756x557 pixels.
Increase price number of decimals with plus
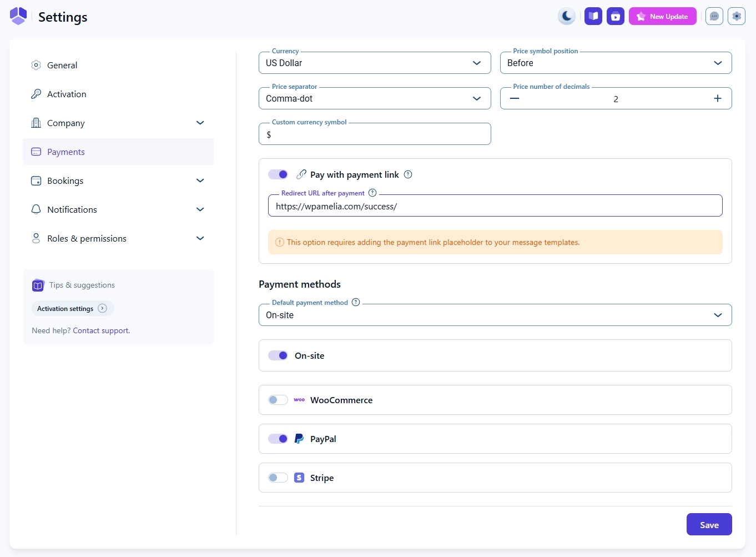click(717, 98)
